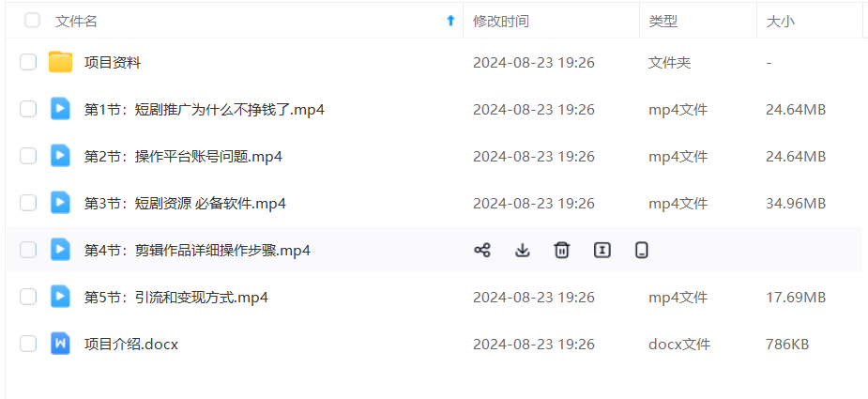The image size is (868, 399).
Task: Check the box next to 项目资料 folder
Action: (28, 63)
